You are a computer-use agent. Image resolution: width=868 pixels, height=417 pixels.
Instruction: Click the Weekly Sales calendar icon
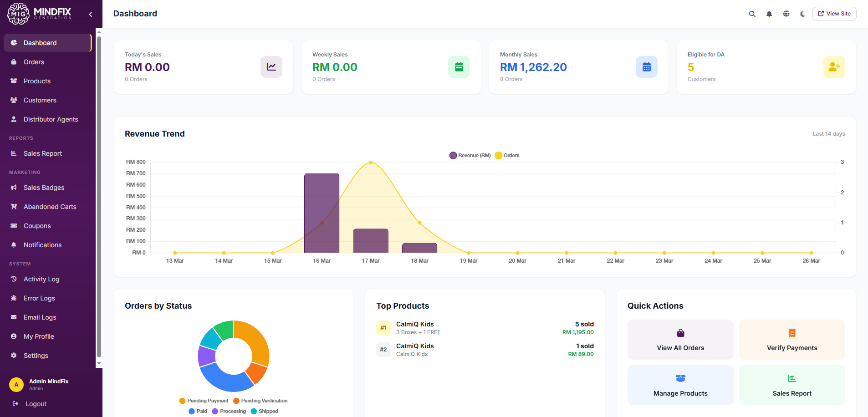(459, 67)
